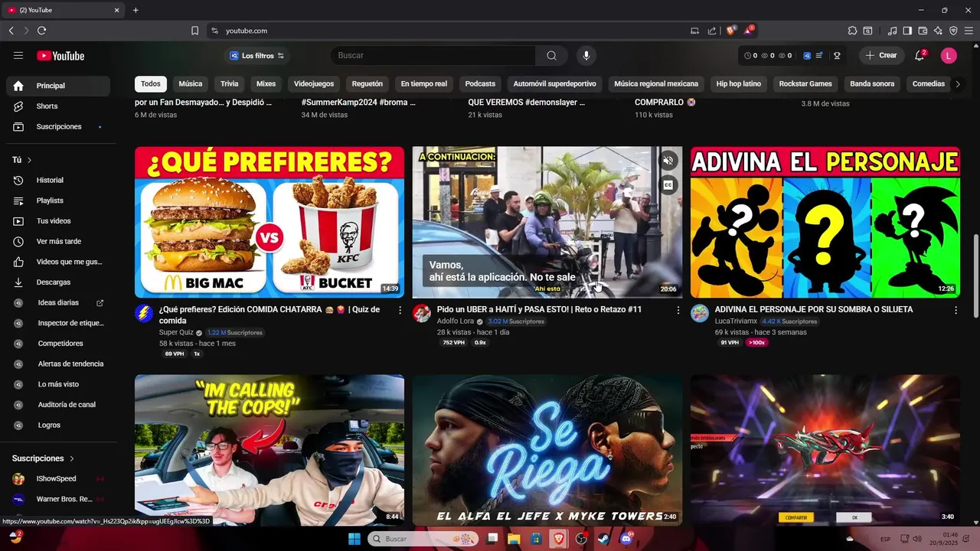Share this page from address bar
This screenshot has width=980, height=551.
click(712, 31)
